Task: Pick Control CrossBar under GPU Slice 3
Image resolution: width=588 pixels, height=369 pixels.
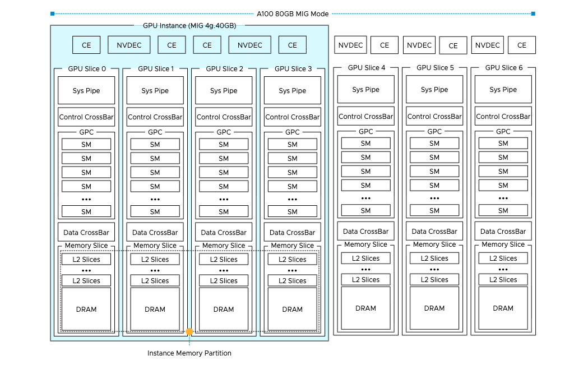Action: coord(293,117)
